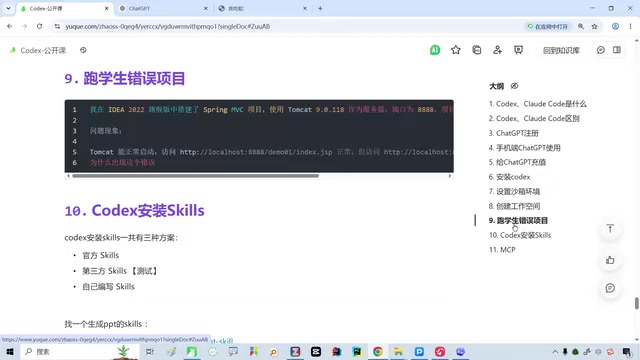This screenshot has width=640, height=360.
Task: Click bullet text 官方 Skills
Action: point(100,255)
